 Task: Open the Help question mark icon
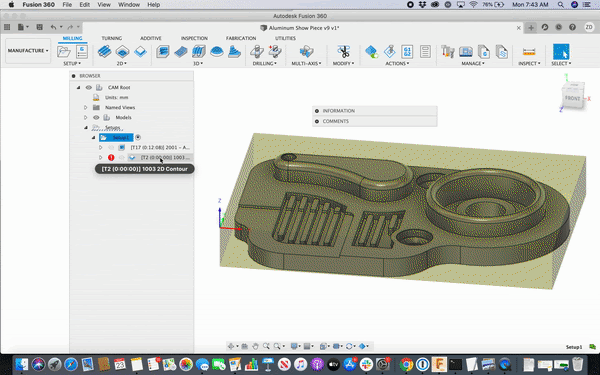click(x=572, y=27)
